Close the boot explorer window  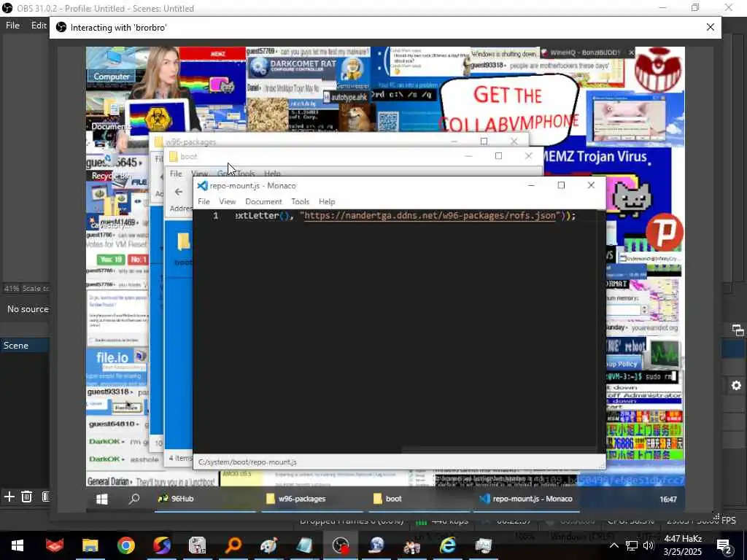click(x=528, y=156)
